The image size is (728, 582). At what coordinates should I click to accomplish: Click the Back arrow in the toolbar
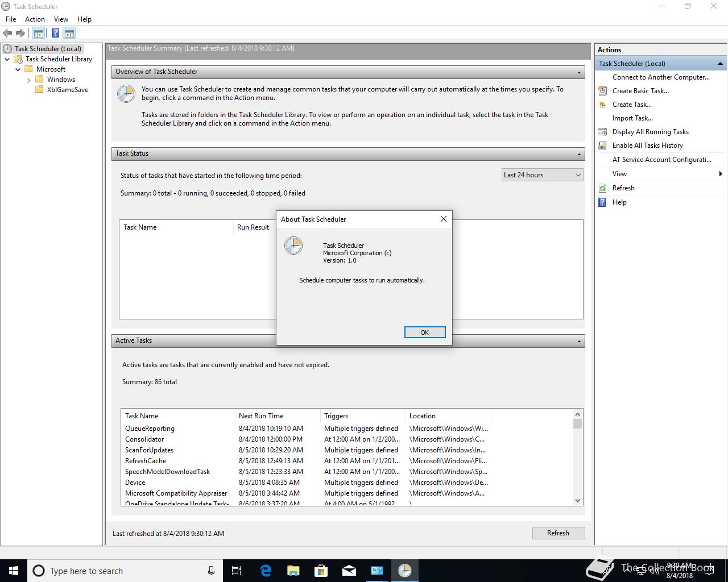(7, 34)
